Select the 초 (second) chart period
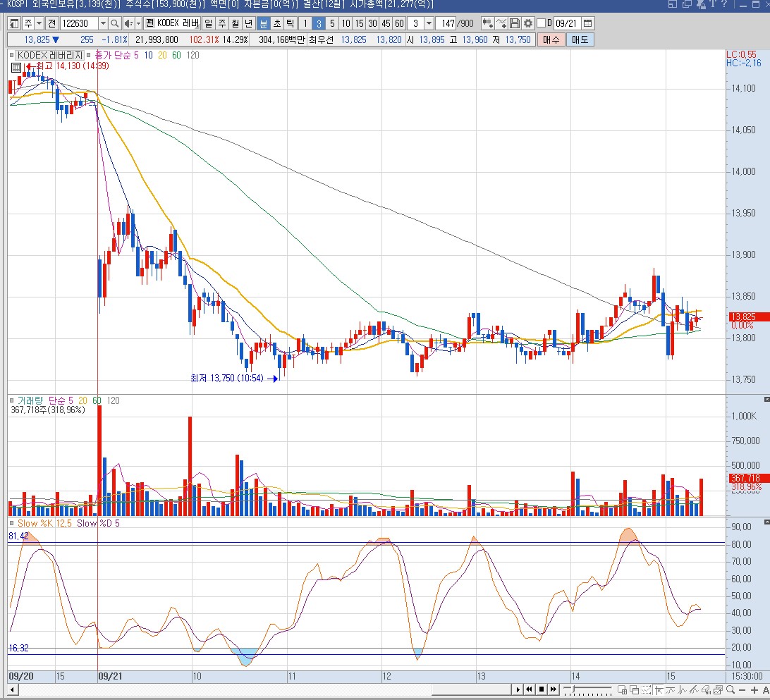Image resolution: width=770 pixels, height=700 pixels. (277, 23)
